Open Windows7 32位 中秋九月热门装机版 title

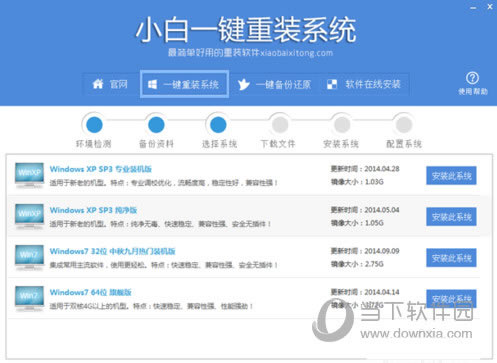click(113, 251)
